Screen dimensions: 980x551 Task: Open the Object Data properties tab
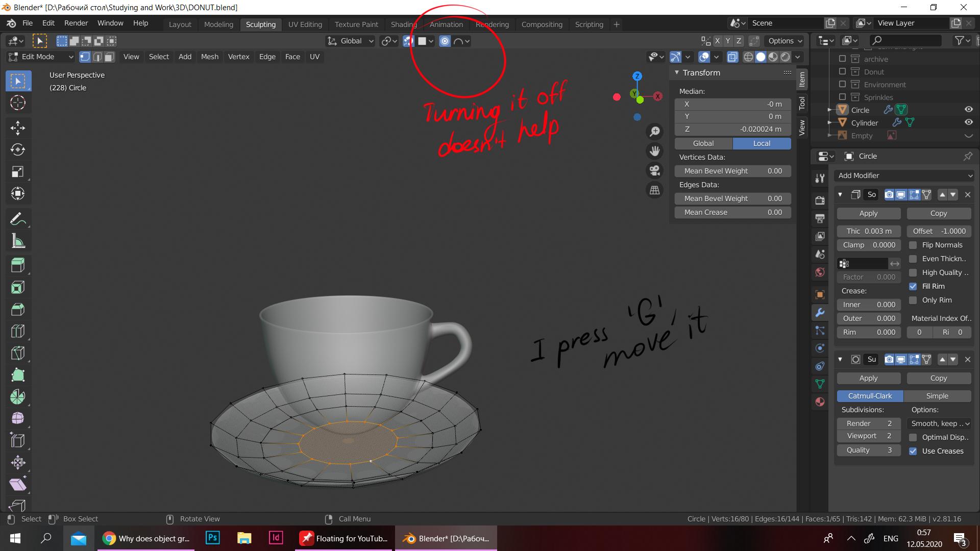(820, 384)
